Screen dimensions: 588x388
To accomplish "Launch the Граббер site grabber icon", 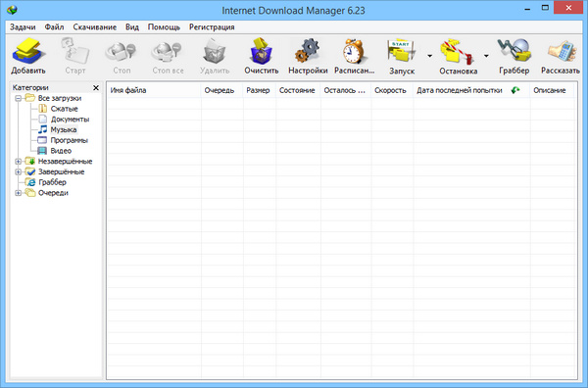I will tap(514, 51).
